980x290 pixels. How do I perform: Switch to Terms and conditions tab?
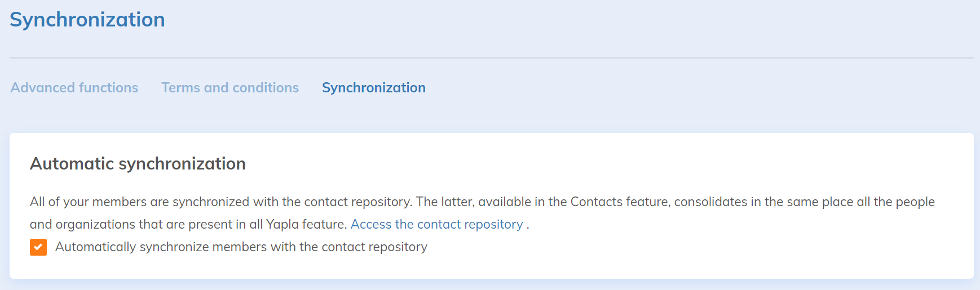point(230,88)
